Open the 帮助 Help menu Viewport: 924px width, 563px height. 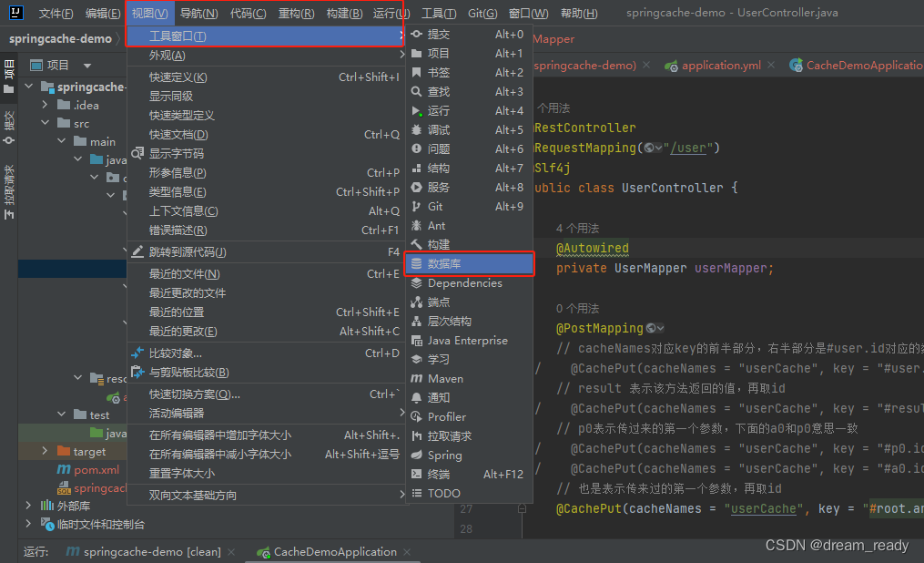tap(578, 13)
